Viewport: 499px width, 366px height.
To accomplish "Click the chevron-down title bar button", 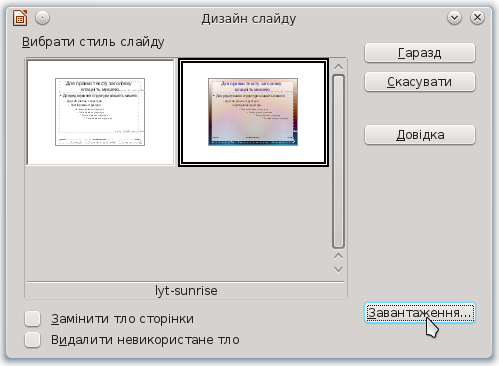I will click(x=454, y=18).
